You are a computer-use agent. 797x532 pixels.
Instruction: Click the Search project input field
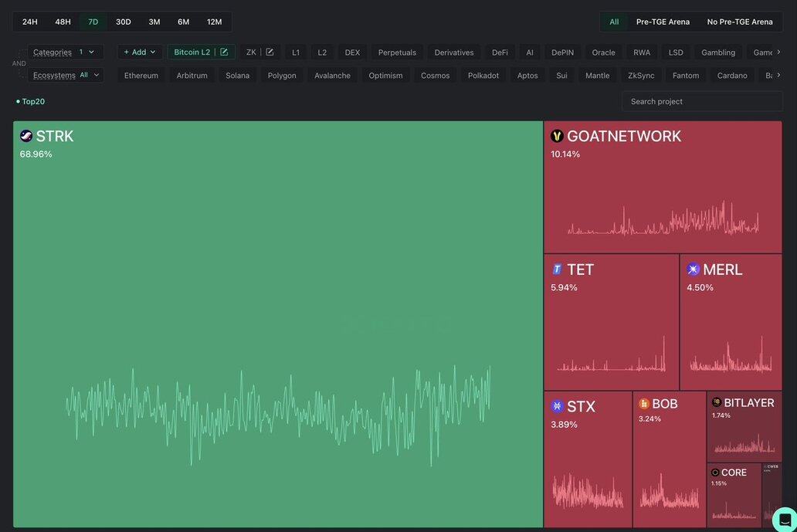(x=701, y=101)
